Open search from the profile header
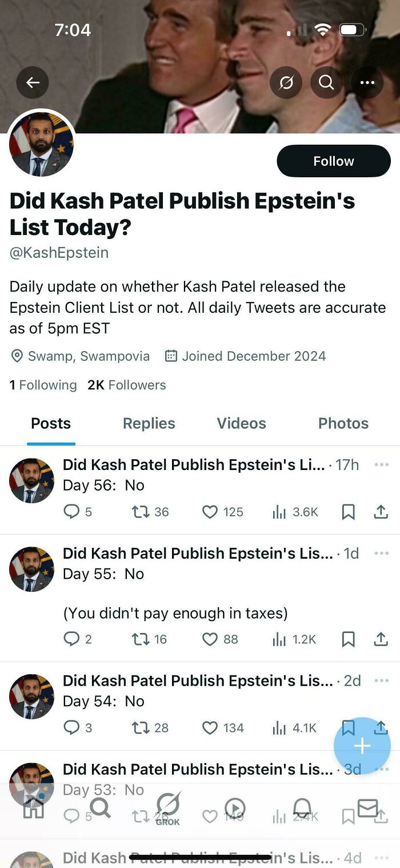This screenshot has height=868, width=400. pyautogui.click(x=326, y=82)
